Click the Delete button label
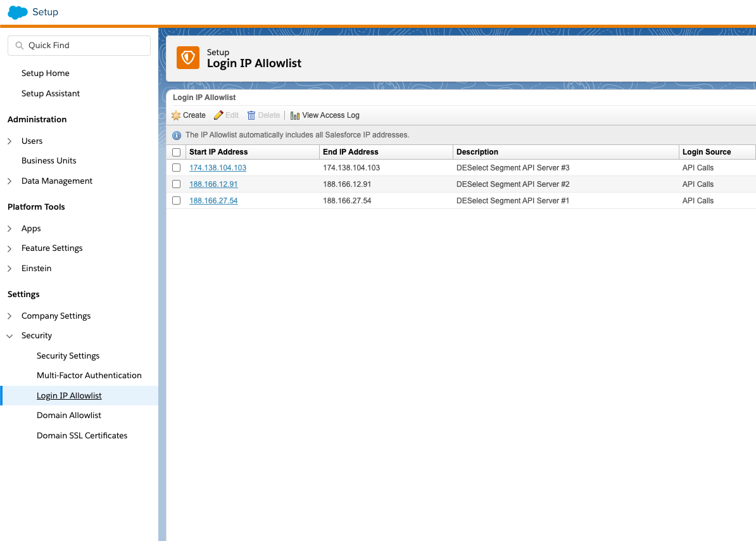The height and width of the screenshot is (541, 756). click(x=269, y=115)
